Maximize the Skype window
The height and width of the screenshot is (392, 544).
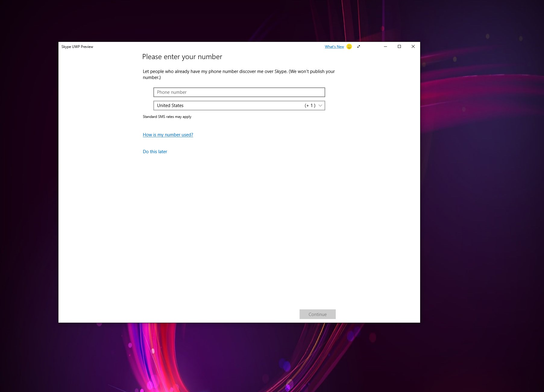pos(399,46)
